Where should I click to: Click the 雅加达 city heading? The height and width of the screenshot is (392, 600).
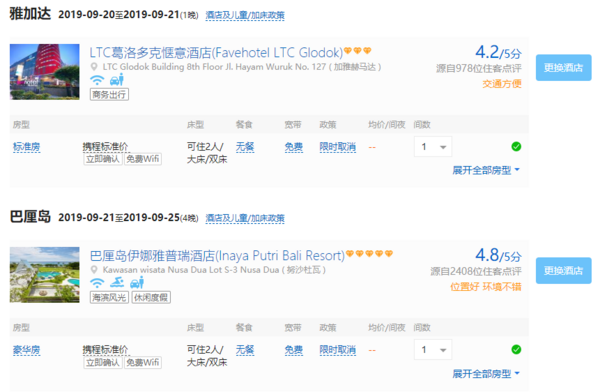(30, 14)
